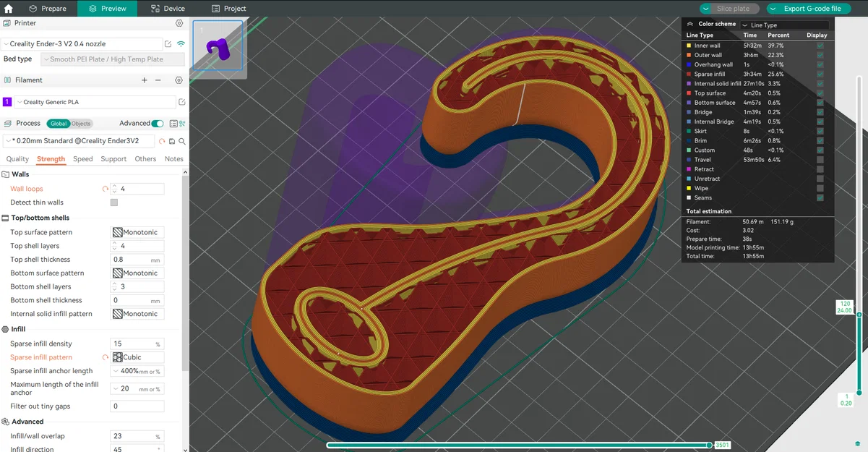Open the Speed settings tab
The height and width of the screenshot is (452, 868).
82,159
